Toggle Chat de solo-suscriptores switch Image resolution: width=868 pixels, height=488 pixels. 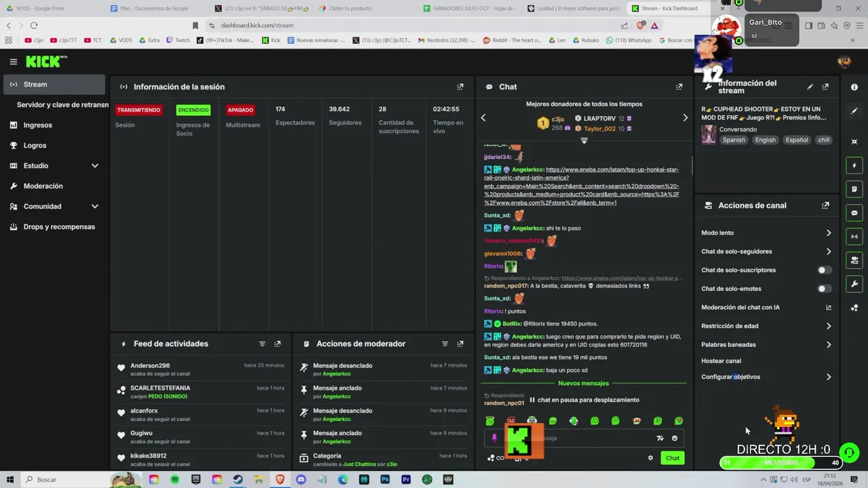tap(824, 270)
